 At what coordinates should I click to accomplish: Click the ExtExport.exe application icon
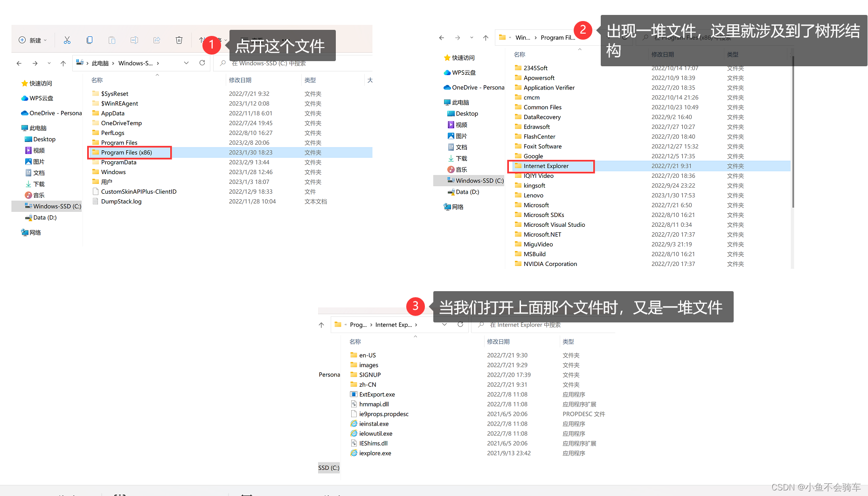pos(354,394)
